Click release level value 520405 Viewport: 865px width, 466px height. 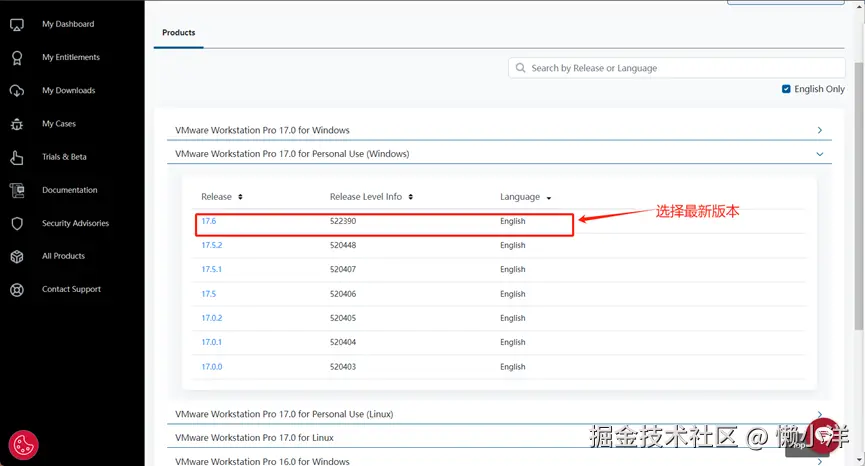pos(343,318)
